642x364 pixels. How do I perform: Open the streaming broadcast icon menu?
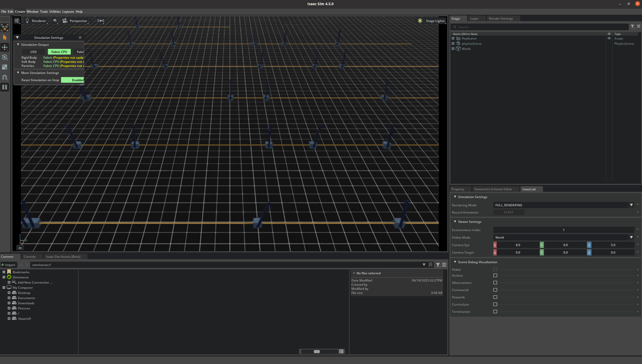pyautogui.click(x=101, y=21)
